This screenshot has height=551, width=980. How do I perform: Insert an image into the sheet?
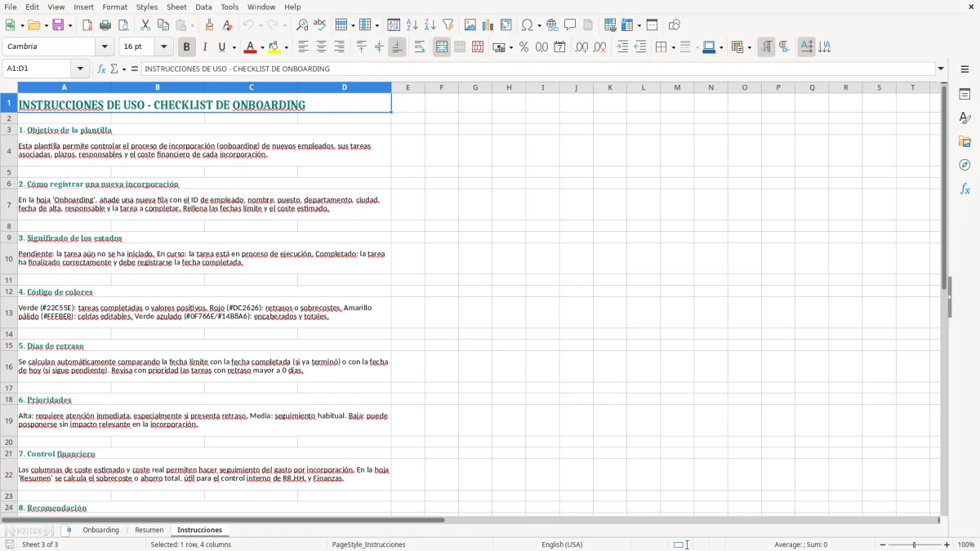point(470,25)
